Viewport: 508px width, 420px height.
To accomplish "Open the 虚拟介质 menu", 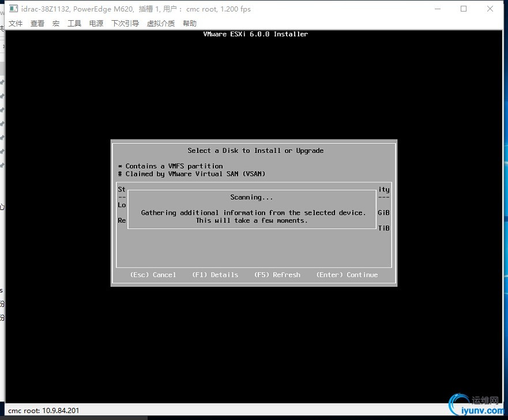I will coord(161,23).
